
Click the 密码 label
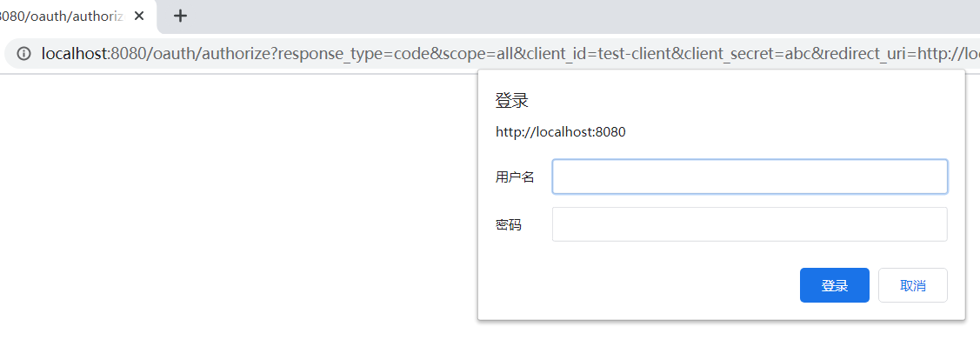point(508,224)
